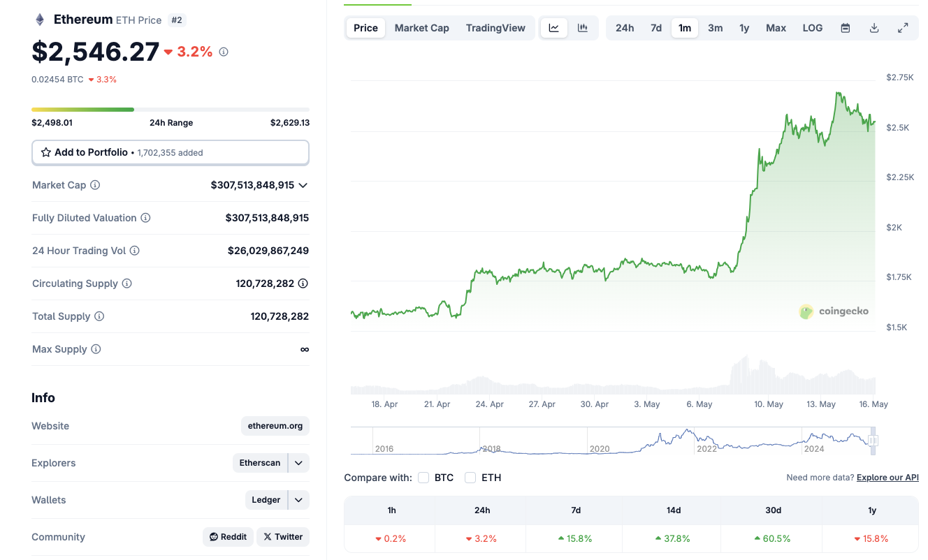Switch to candlestick chart view icon
928x560 pixels.
click(x=583, y=28)
